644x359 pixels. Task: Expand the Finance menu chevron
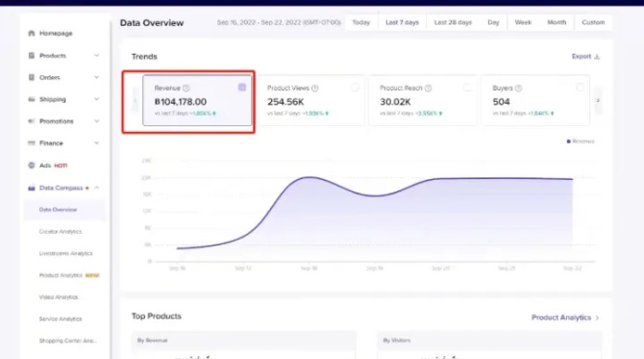pos(96,142)
